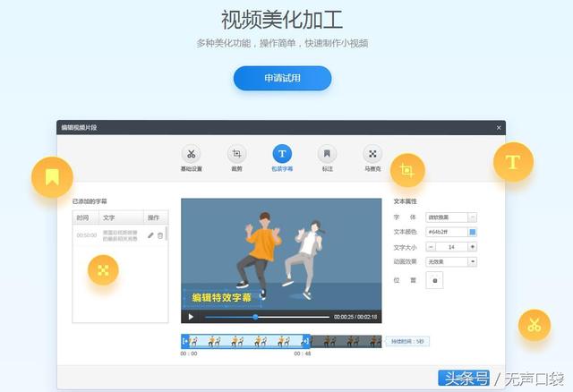Click the floating yellow bookmark badge
This screenshot has width=573, height=392.
coord(52,175)
